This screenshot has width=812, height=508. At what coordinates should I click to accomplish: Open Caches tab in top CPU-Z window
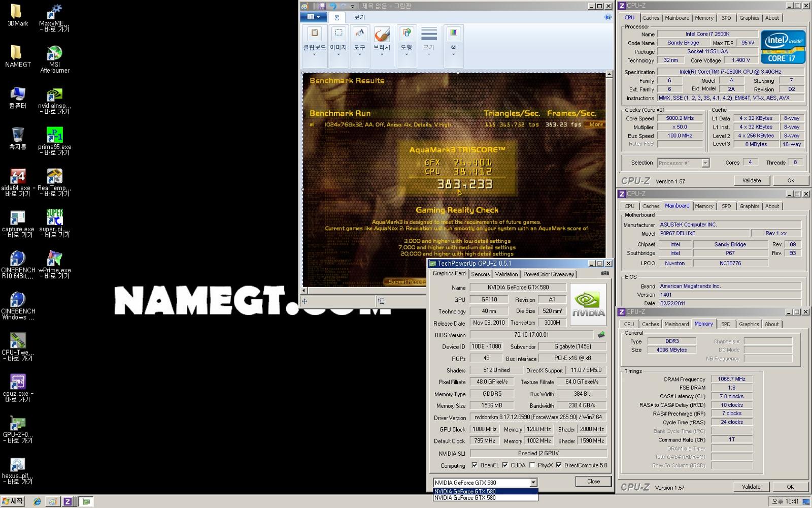(651, 18)
